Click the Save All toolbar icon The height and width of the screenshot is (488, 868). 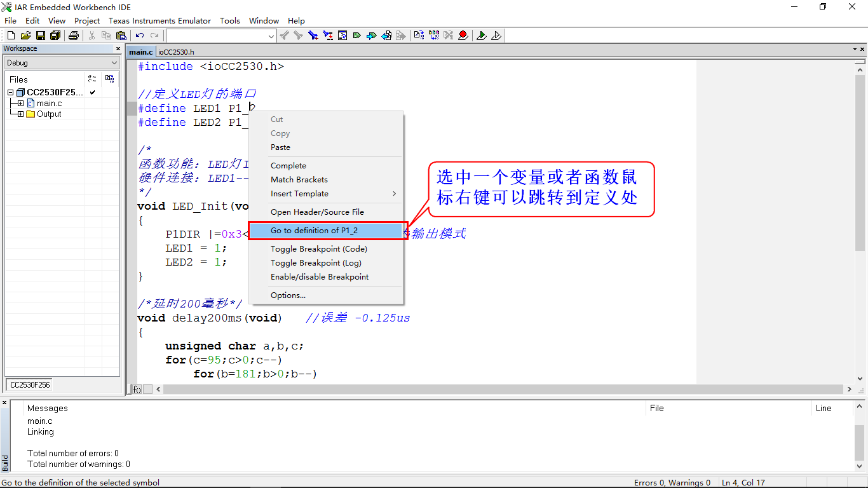pyautogui.click(x=55, y=36)
